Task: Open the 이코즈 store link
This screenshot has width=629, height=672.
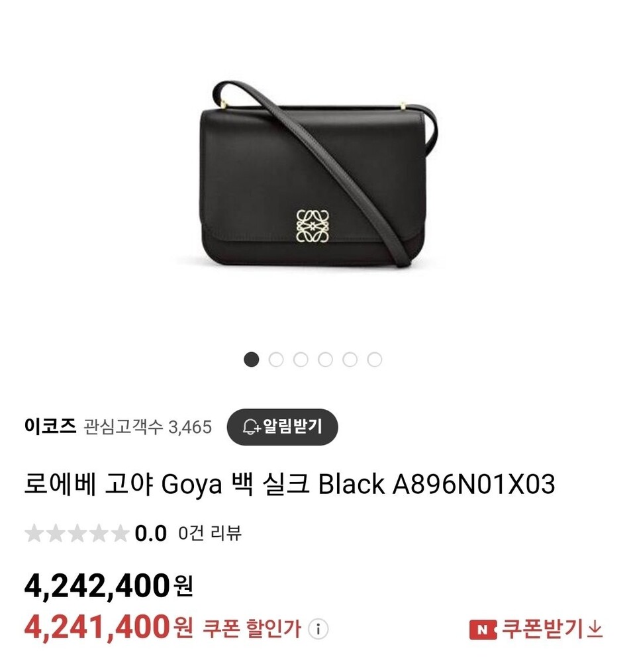Action: pyautogui.click(x=50, y=426)
